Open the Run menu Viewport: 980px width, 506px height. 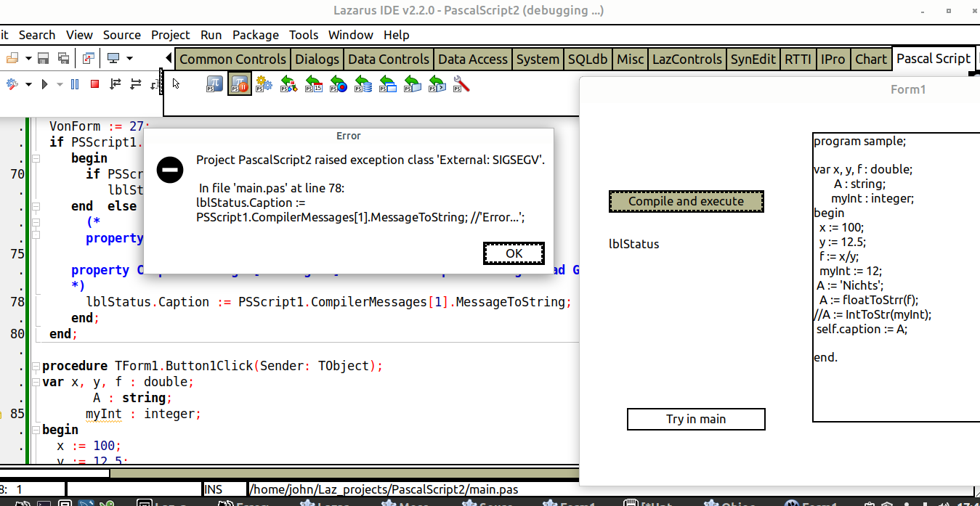211,35
